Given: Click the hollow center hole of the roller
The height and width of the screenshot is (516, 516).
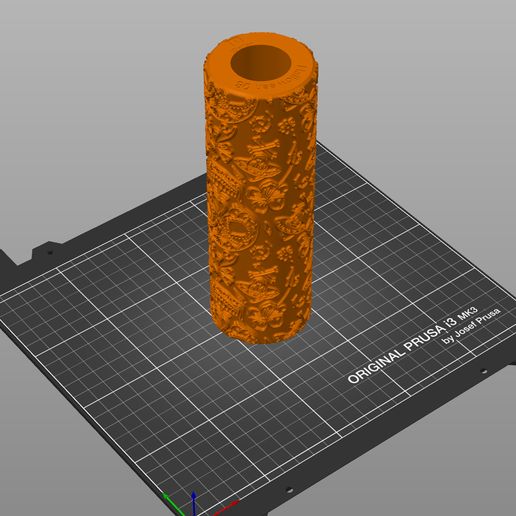Looking at the screenshot, I should pos(260,63).
